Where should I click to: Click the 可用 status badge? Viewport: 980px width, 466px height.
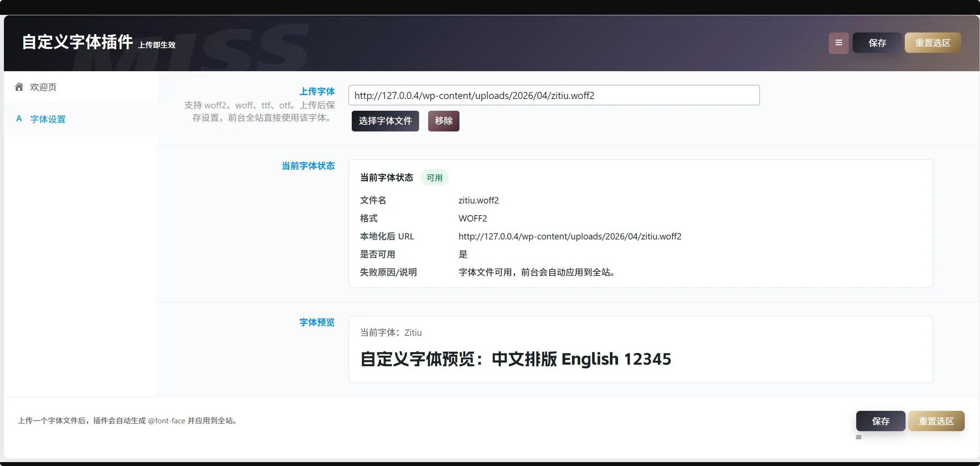click(434, 178)
